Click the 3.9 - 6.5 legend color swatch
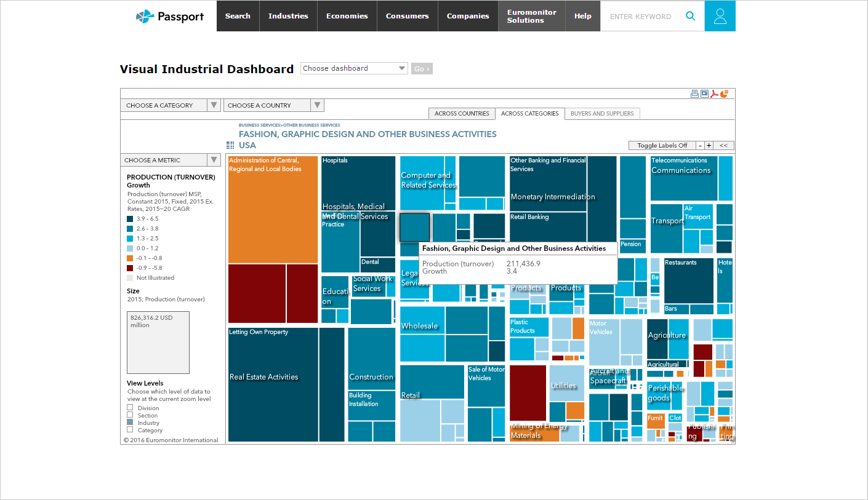Image resolution: width=868 pixels, height=500 pixels. (130, 219)
